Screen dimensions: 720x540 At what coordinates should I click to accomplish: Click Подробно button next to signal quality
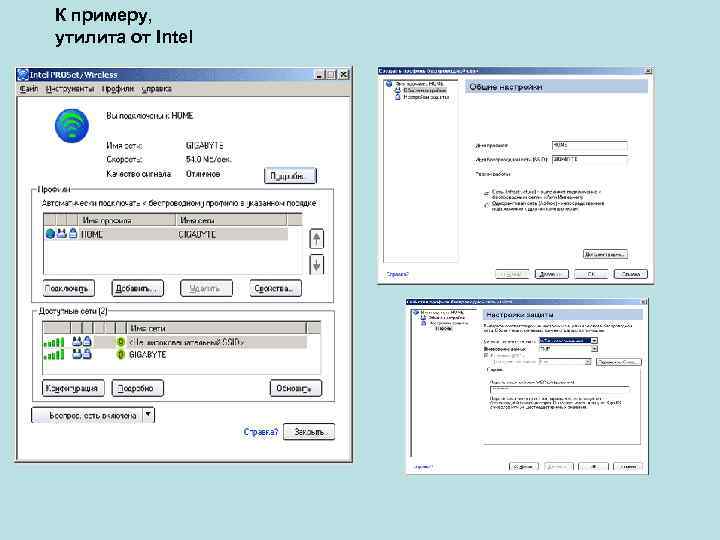[x=290, y=176]
